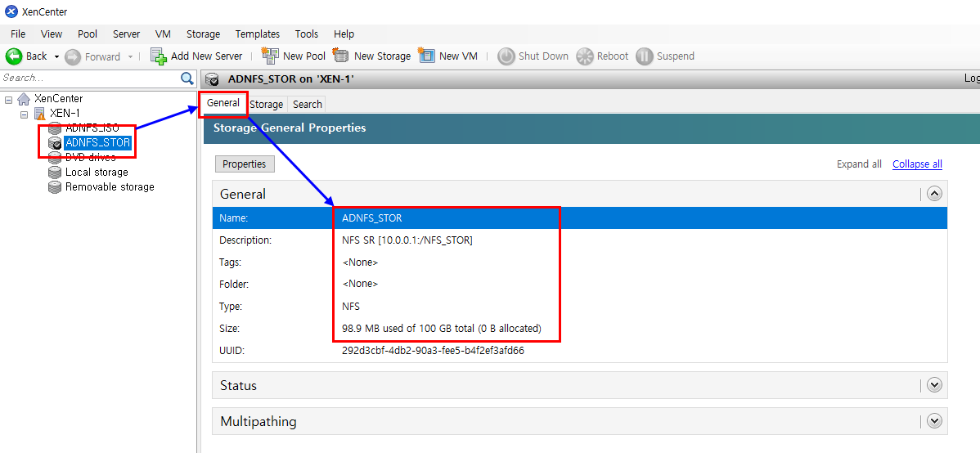Click the Status section header
This screenshot has width=980, height=453.
tap(579, 385)
